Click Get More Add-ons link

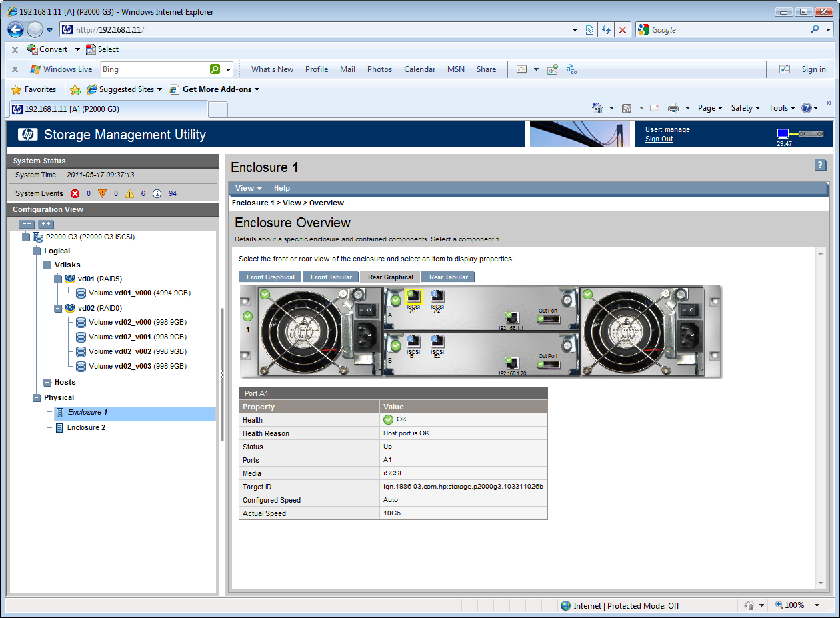coord(215,89)
